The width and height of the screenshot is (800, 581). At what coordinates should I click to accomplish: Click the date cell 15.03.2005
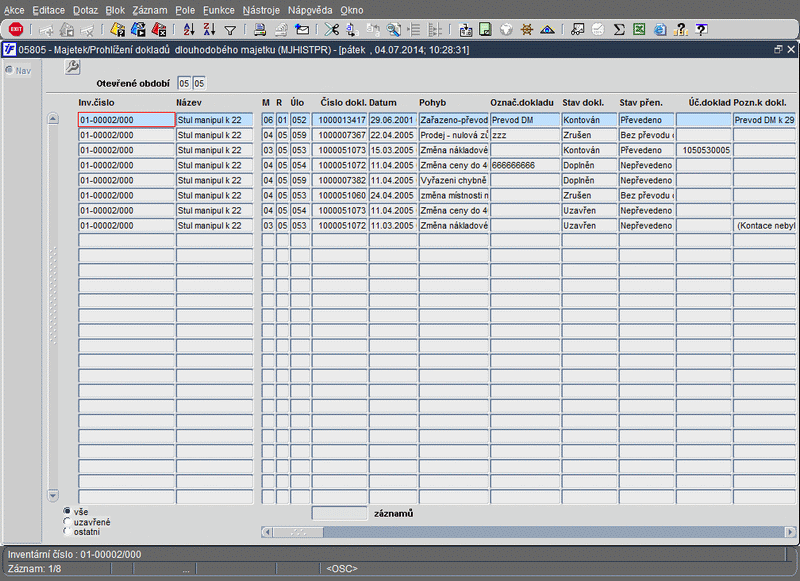pyautogui.click(x=393, y=150)
